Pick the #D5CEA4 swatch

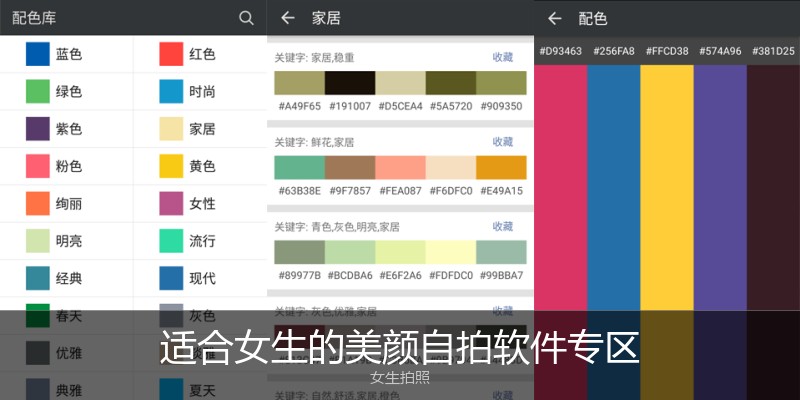point(401,83)
